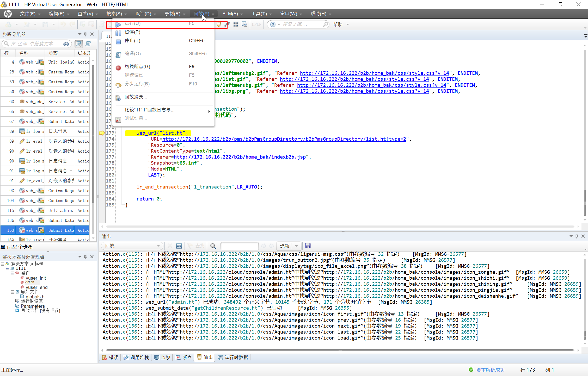The image size is (588, 376).
Task: Pin the 输出 panel
Action: (x=577, y=236)
